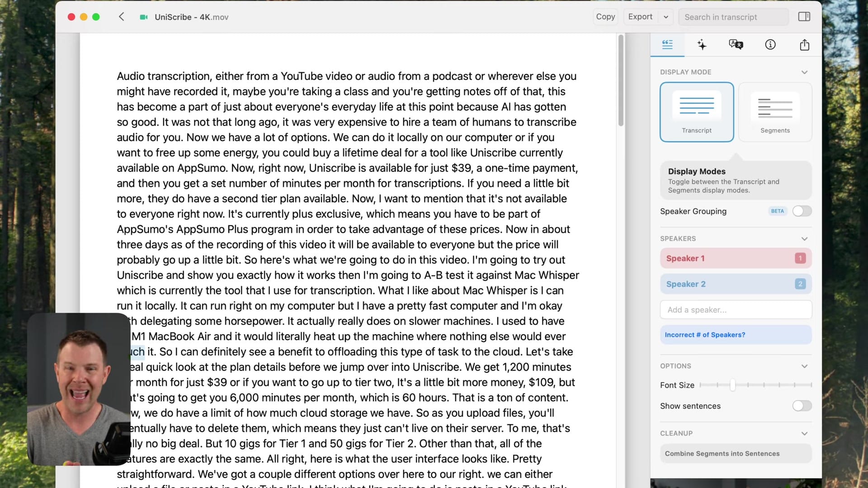Turn on Show sentences switch
Viewport: 868px width, 488px height.
[x=802, y=406]
